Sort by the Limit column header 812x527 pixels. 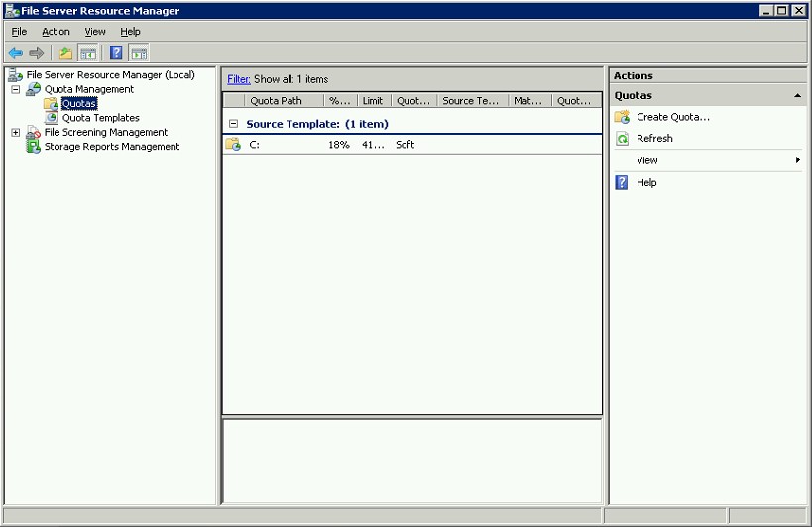click(374, 101)
